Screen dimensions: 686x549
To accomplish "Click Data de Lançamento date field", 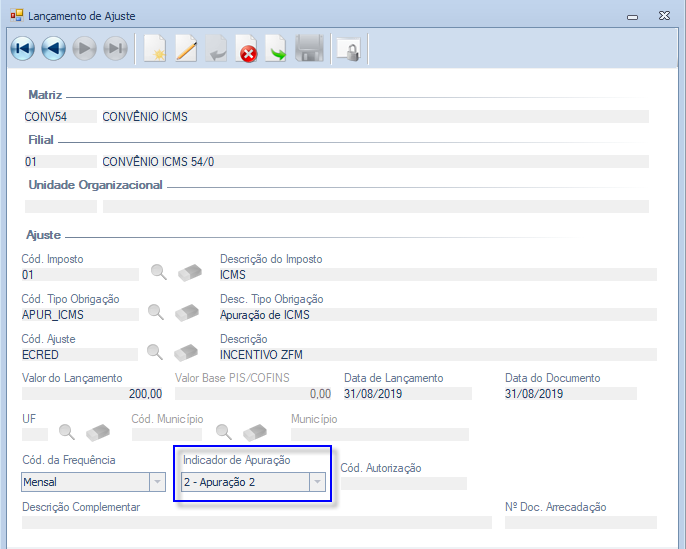I will tap(407, 394).
